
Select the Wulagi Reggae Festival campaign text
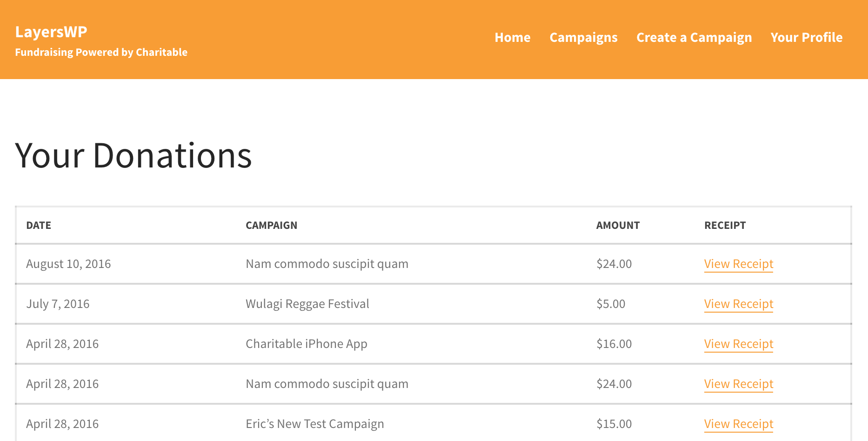[307, 304]
